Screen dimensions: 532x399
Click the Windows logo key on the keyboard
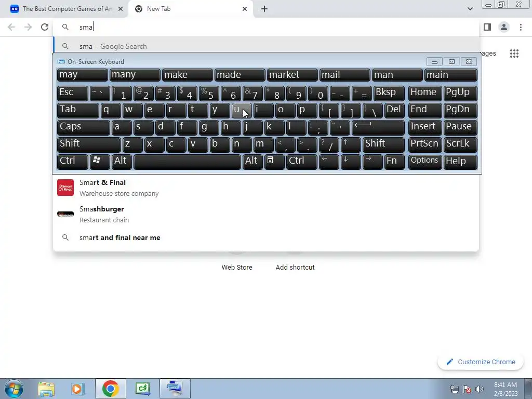tap(100, 162)
